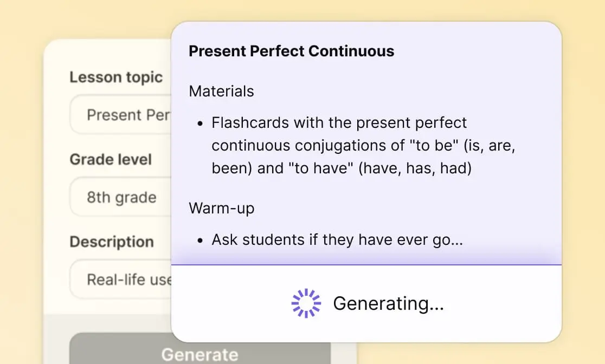
Task: Click the bullet point before Flashcards
Action: click(200, 123)
